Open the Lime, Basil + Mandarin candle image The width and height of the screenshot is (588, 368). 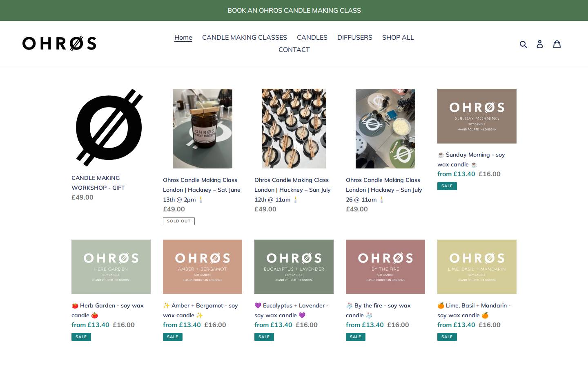477,267
